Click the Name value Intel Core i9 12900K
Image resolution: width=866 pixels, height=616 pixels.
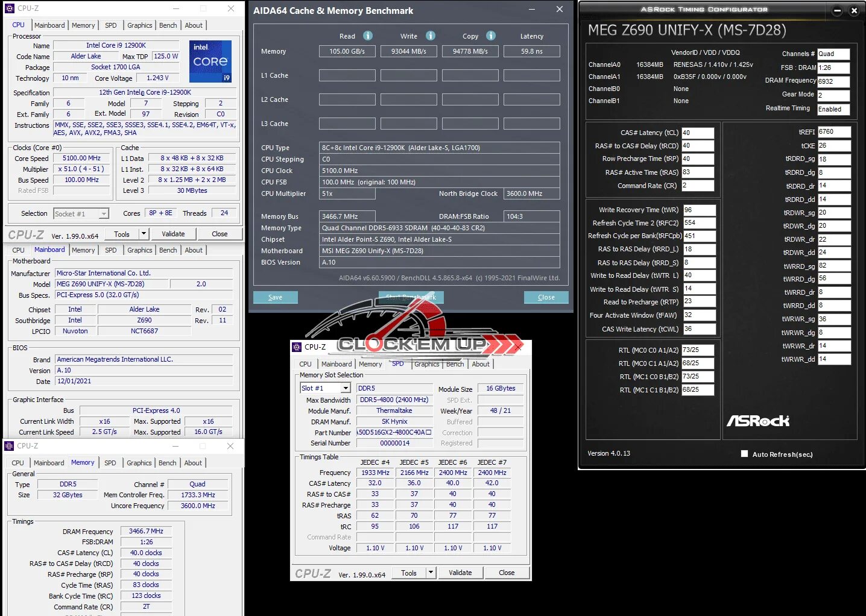[116, 45]
